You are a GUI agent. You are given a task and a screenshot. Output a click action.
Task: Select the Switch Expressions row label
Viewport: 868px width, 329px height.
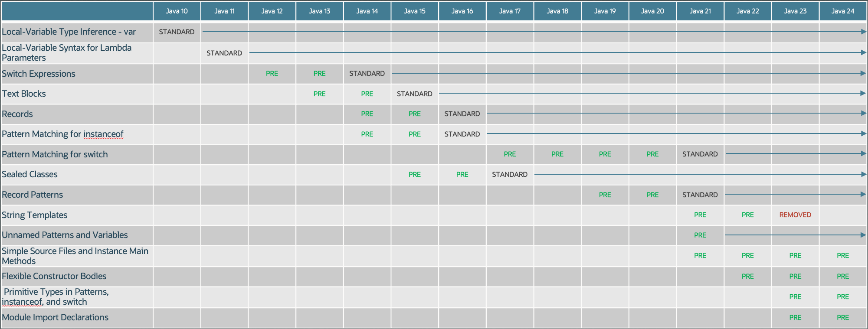tap(39, 74)
